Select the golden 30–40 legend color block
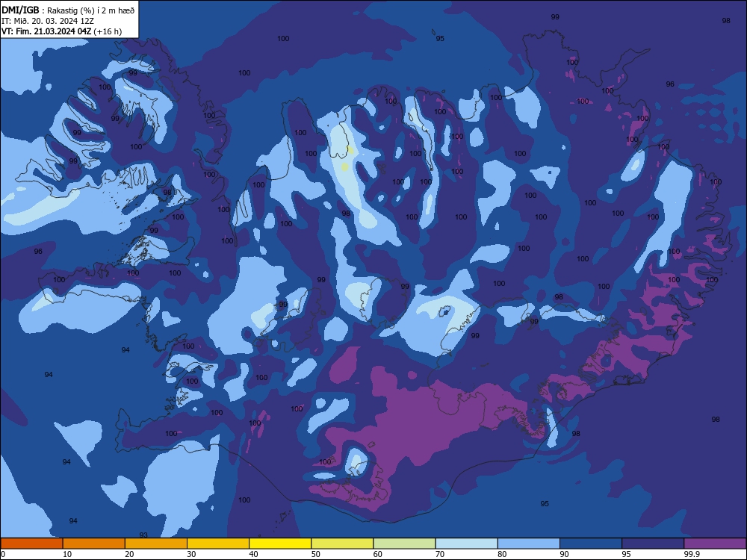 coord(218,544)
